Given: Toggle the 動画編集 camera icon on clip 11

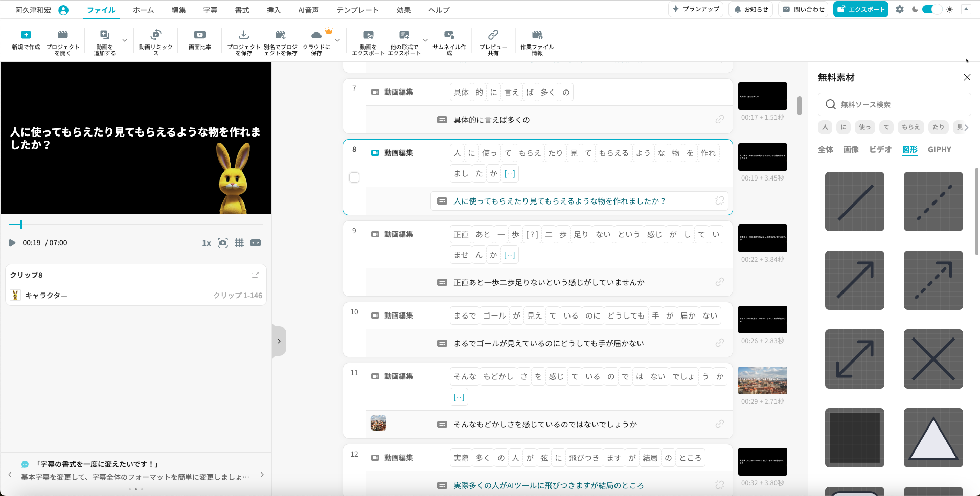Looking at the screenshot, I should tap(375, 376).
